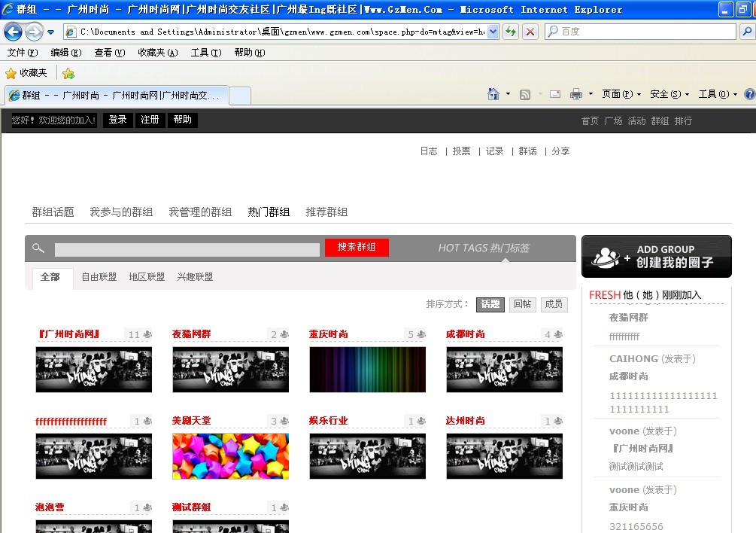This screenshot has height=533, width=756.
Task: Click the 分享 link
Action: coord(560,151)
